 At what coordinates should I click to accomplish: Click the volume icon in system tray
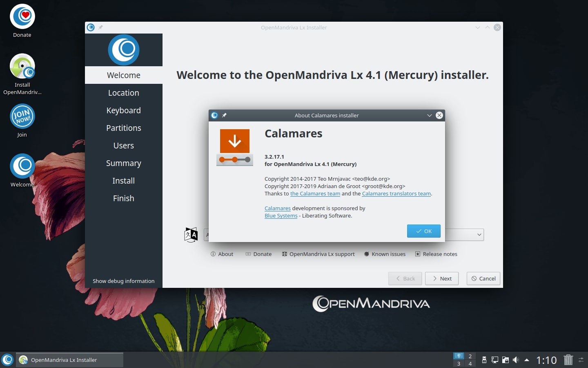[x=516, y=360]
